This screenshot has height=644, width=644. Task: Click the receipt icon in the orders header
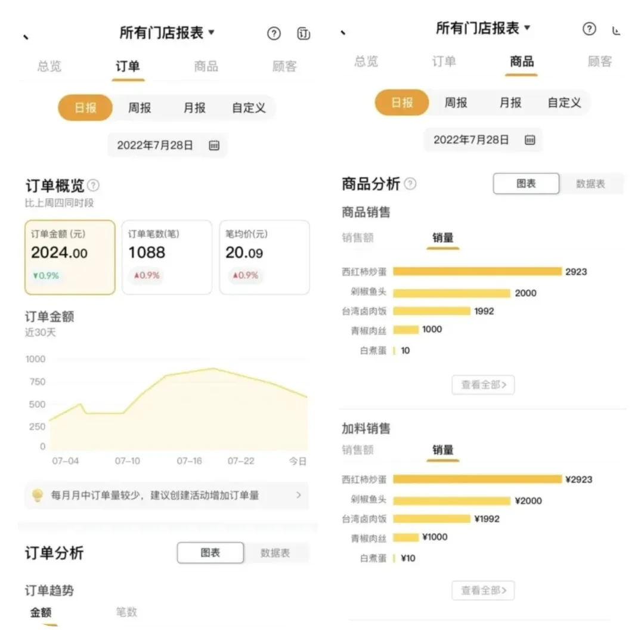(x=304, y=34)
